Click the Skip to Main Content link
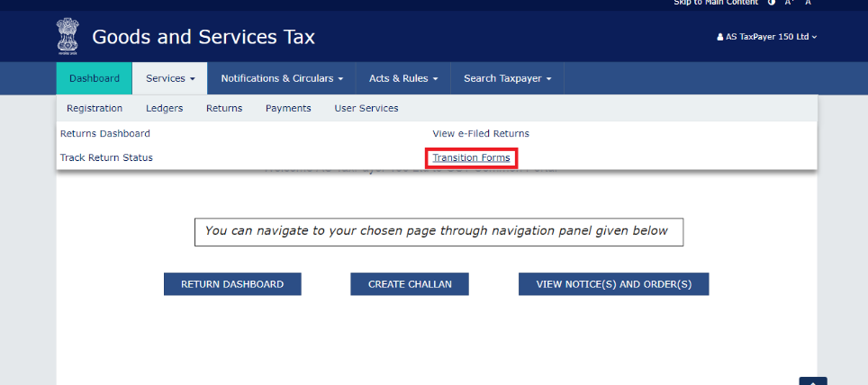This screenshot has width=868, height=385. tap(717, 3)
